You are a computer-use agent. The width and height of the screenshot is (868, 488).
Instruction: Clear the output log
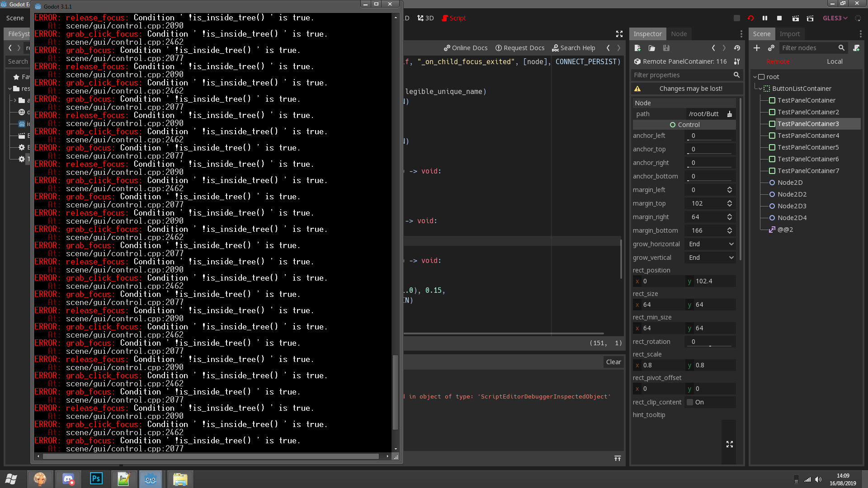[x=613, y=362]
